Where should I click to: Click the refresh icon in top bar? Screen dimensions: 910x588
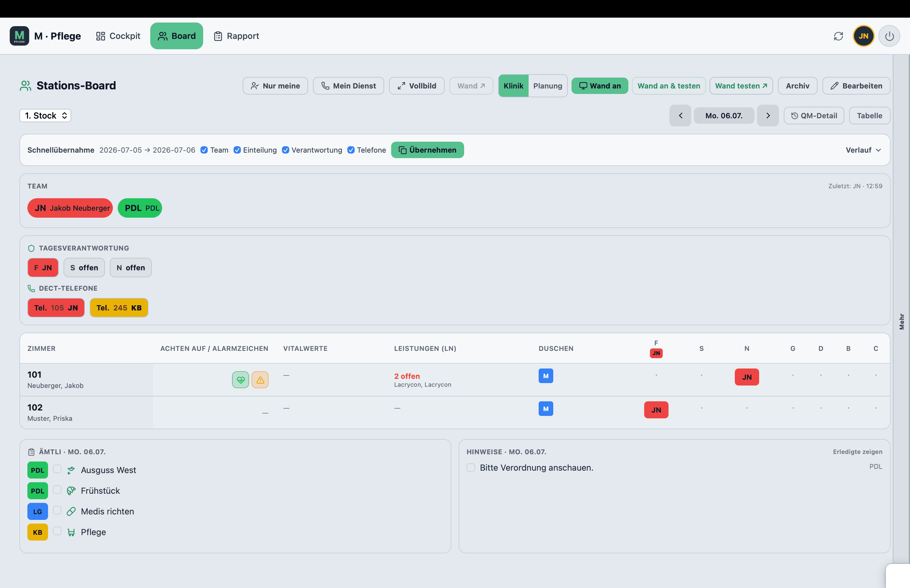(838, 36)
